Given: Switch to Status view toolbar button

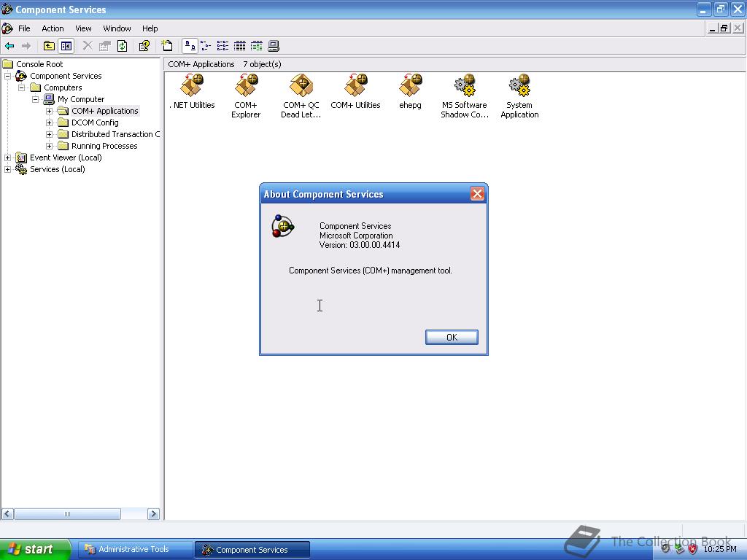Looking at the screenshot, I should [x=256, y=46].
